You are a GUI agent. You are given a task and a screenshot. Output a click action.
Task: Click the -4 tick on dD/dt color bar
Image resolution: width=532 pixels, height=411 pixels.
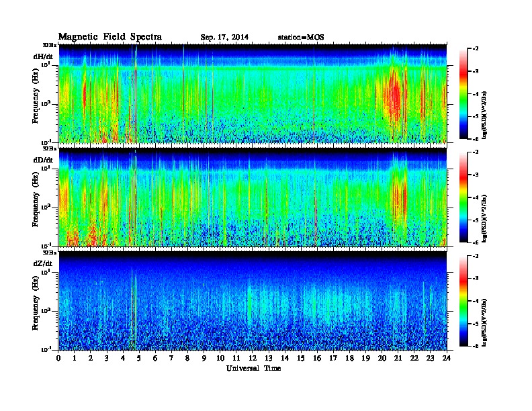tap(476, 197)
